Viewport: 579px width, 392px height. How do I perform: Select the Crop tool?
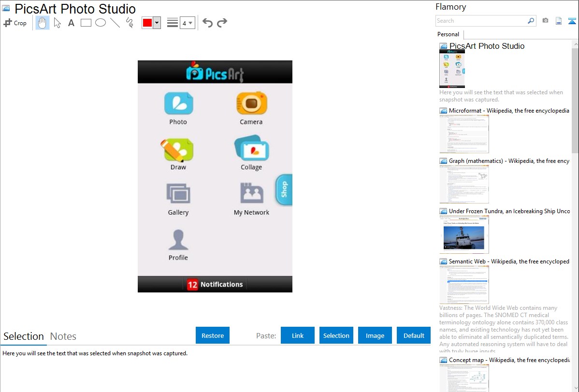point(15,23)
